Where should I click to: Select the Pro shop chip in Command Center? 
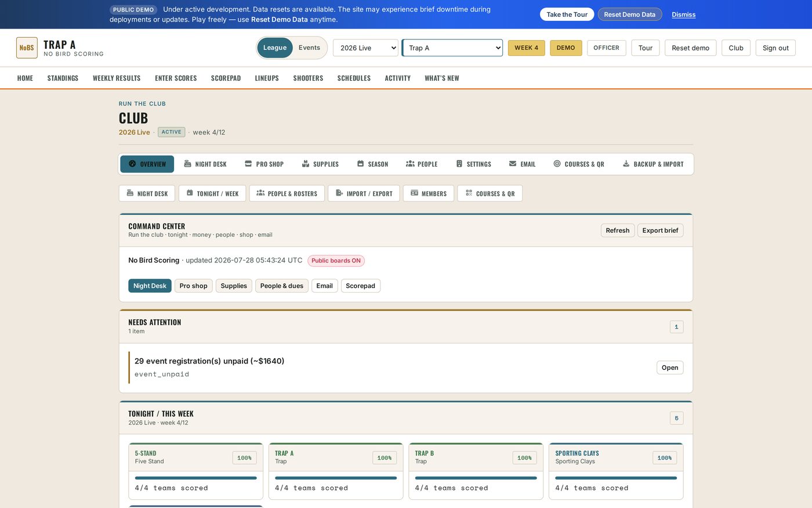pyautogui.click(x=193, y=286)
